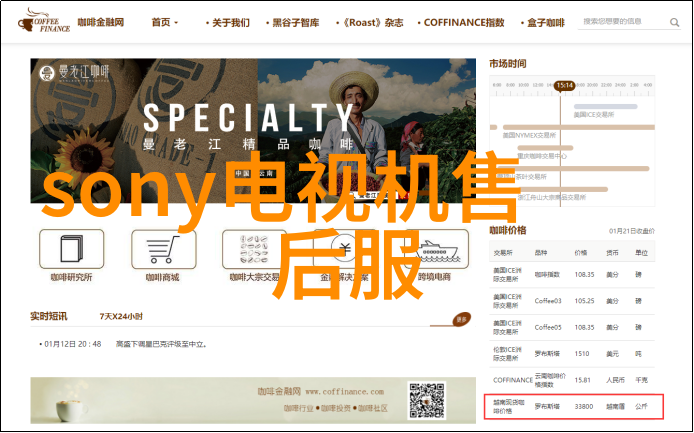Viewport: 694px width, 433px height.
Task: Click the 品种 column header
Action: (x=541, y=253)
